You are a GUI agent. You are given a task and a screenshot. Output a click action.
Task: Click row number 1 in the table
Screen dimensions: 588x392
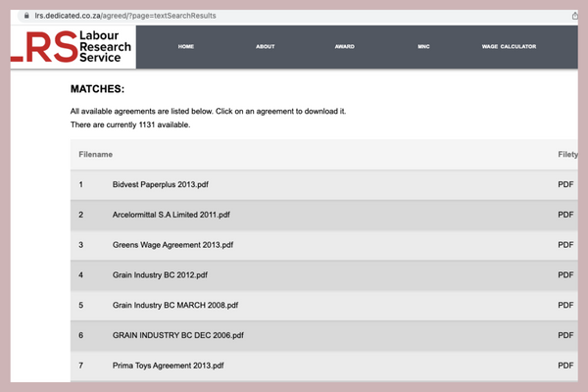80,184
